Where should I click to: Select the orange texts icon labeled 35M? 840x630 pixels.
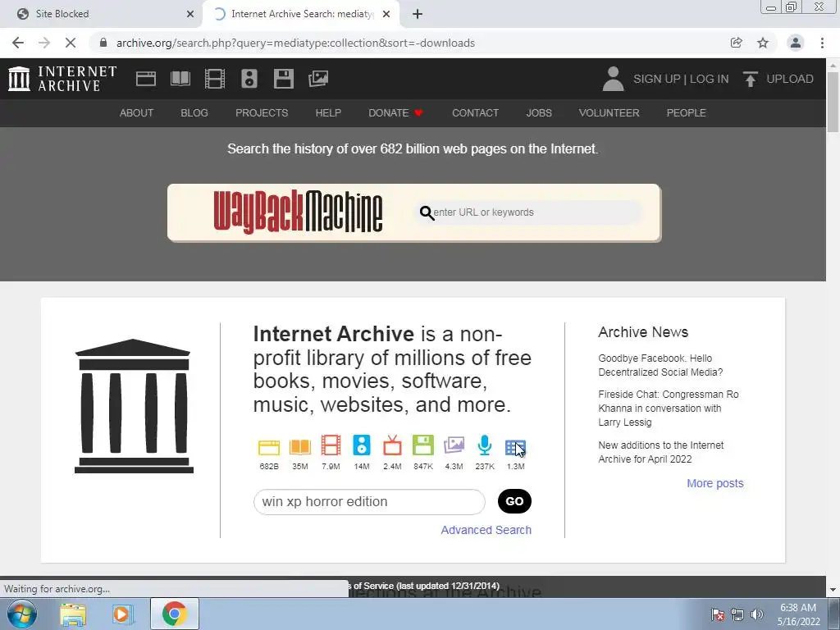point(300,447)
